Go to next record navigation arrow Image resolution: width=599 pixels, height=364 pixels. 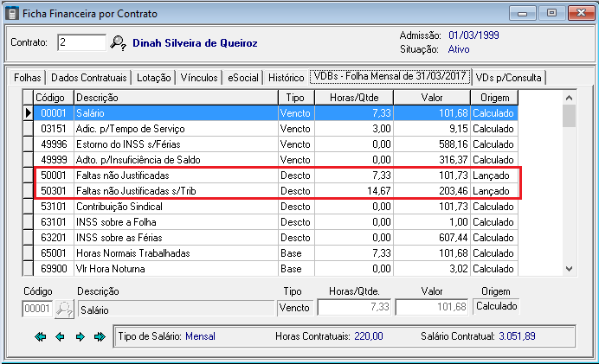pos(80,336)
